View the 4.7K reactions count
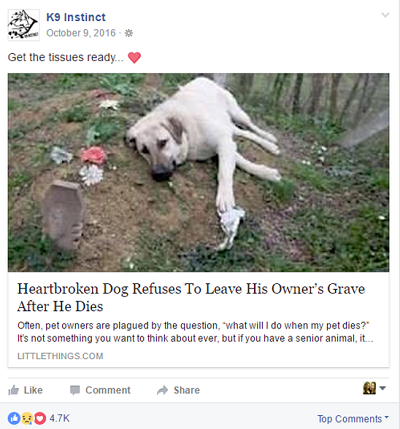Viewport: 400px width, 429px height. 60,418
